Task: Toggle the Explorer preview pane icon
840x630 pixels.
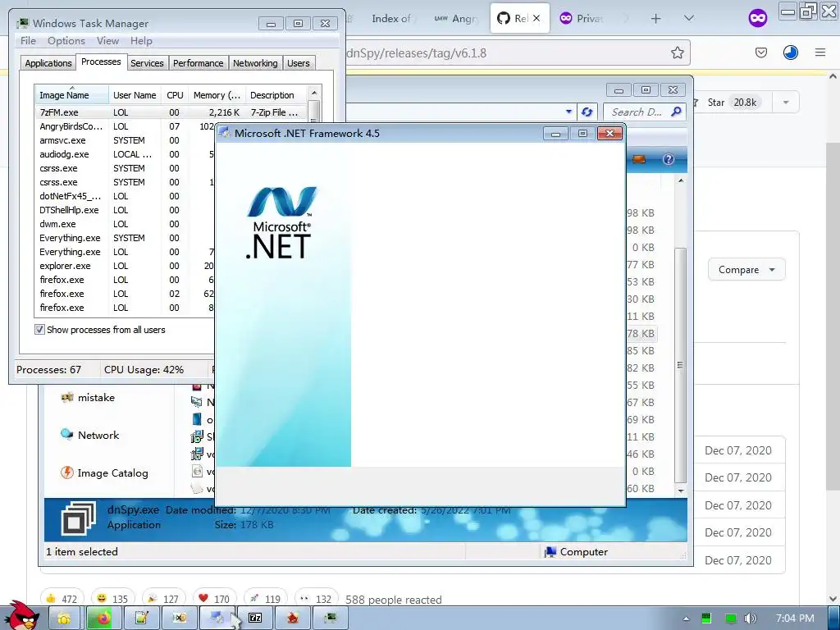Action: point(639,159)
